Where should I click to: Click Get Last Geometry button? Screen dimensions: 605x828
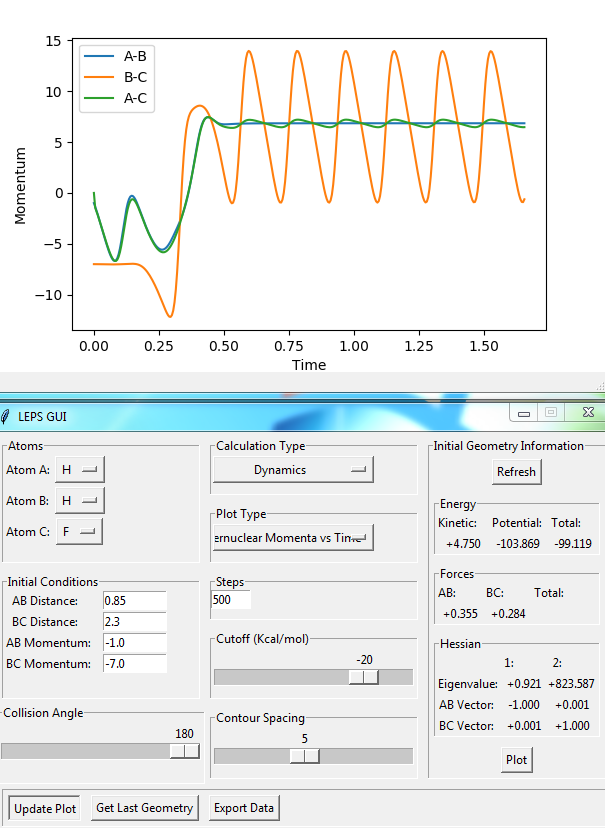(145, 808)
